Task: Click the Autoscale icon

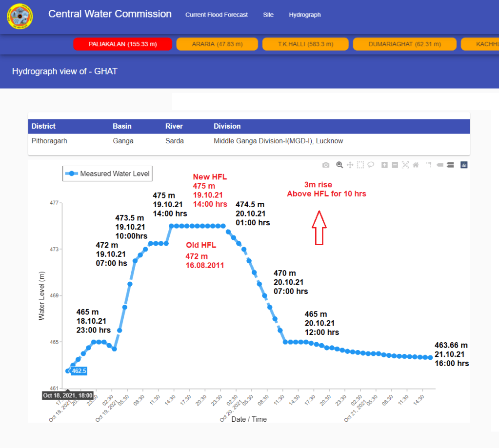Action: 405,165
